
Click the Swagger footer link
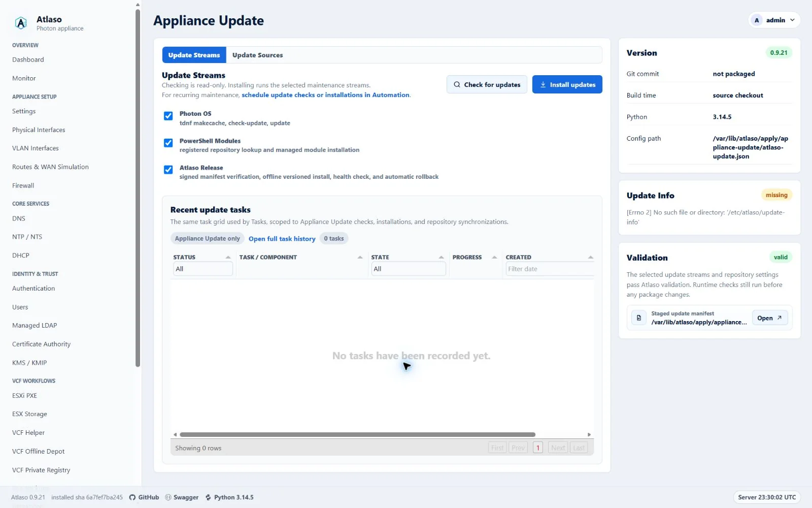[x=182, y=497]
